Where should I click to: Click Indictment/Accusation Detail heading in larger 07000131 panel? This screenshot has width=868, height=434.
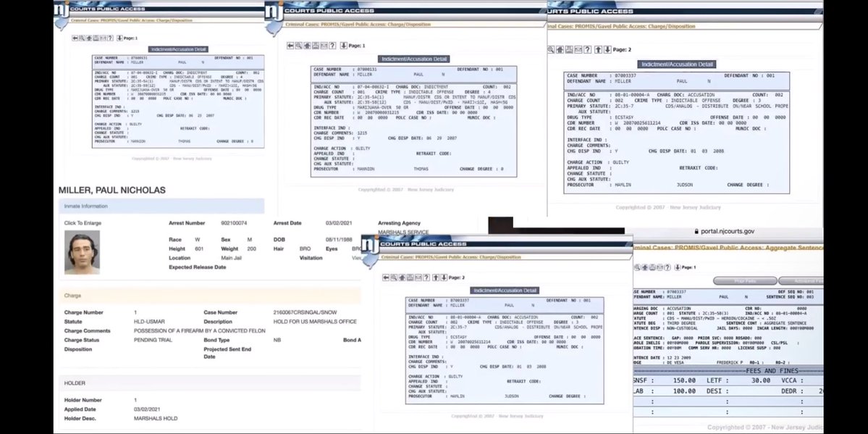coord(413,59)
